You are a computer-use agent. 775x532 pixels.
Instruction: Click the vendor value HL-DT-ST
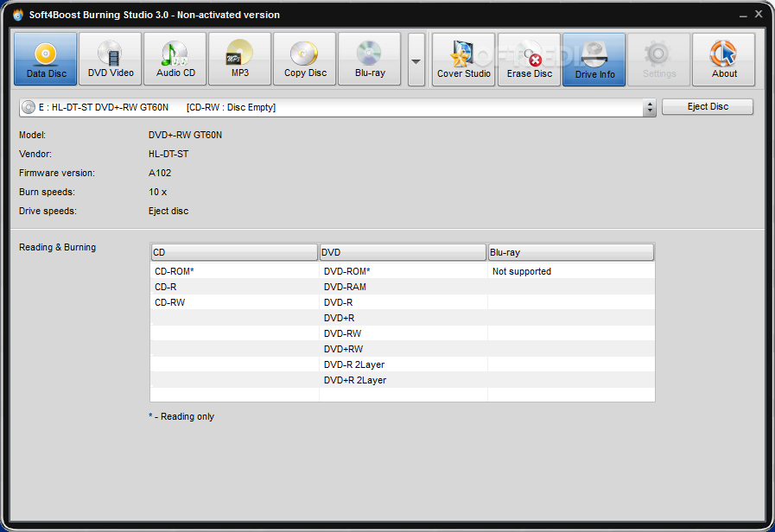pyautogui.click(x=168, y=154)
